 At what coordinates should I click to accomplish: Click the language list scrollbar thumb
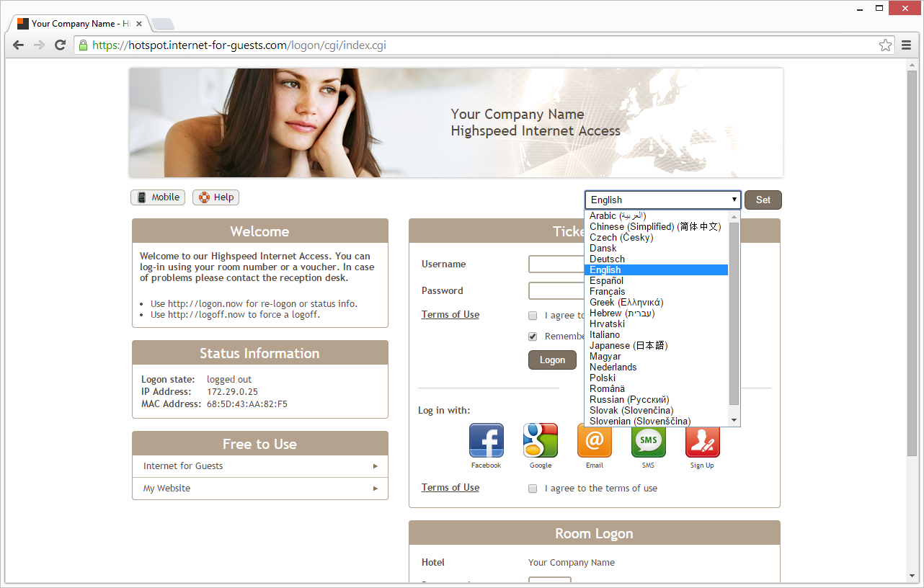[734, 313]
